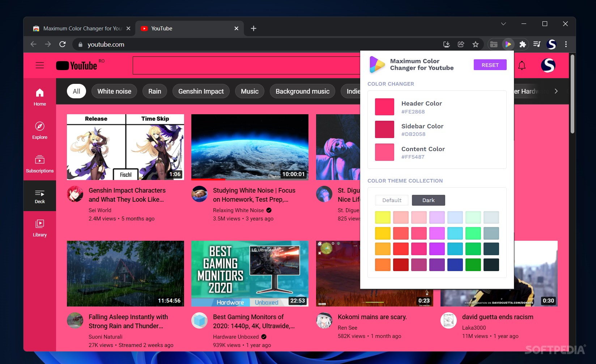Open the Genshin Impact Characters video thumbnail
The height and width of the screenshot is (364, 596).
125,147
